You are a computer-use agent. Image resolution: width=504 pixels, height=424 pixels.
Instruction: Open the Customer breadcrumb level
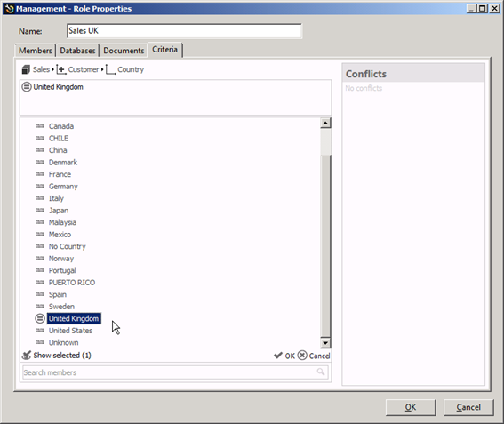click(x=84, y=69)
